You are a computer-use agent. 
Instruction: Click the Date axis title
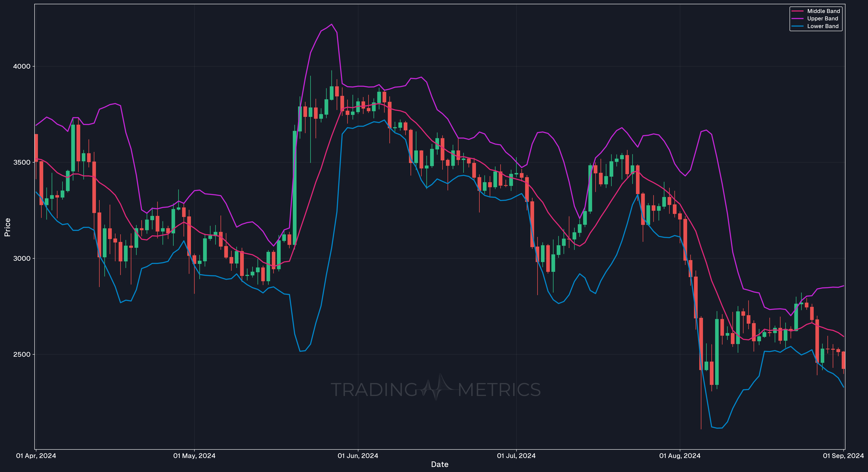click(440, 465)
